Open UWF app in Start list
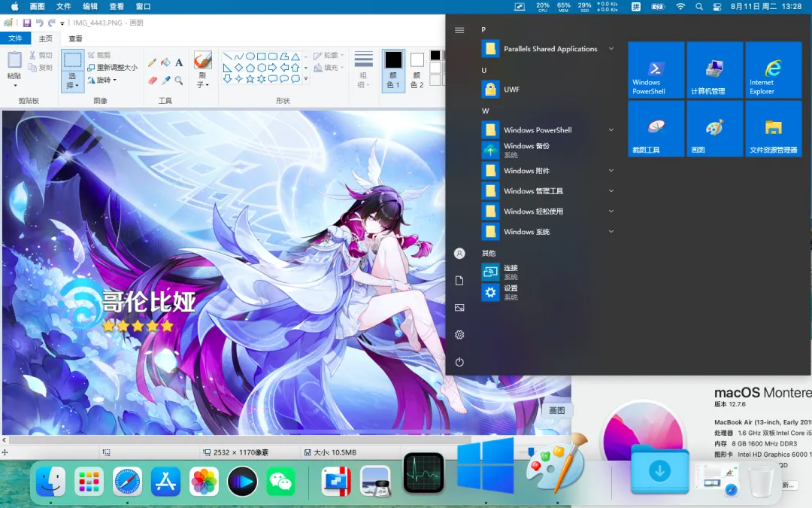This screenshot has height=508, width=812. [549, 89]
